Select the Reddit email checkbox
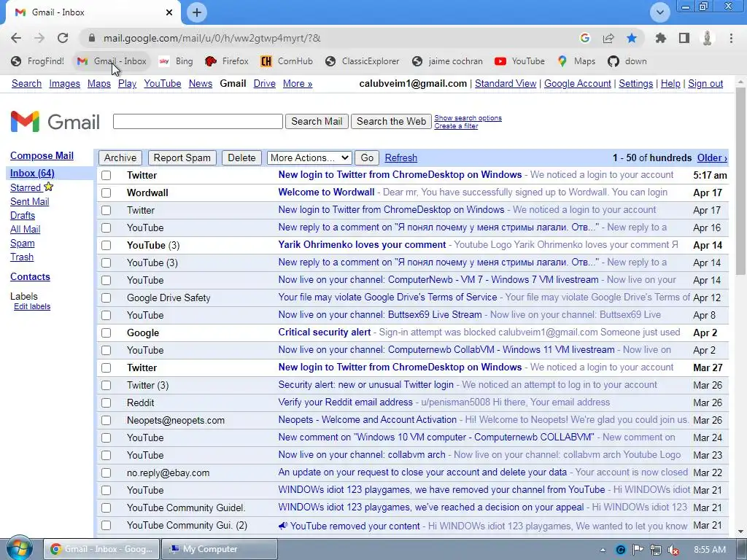 [x=107, y=402]
